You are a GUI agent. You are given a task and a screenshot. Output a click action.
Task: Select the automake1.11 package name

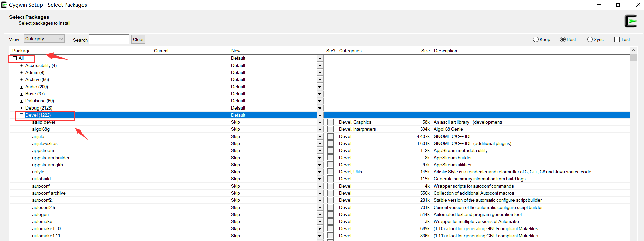click(46, 236)
